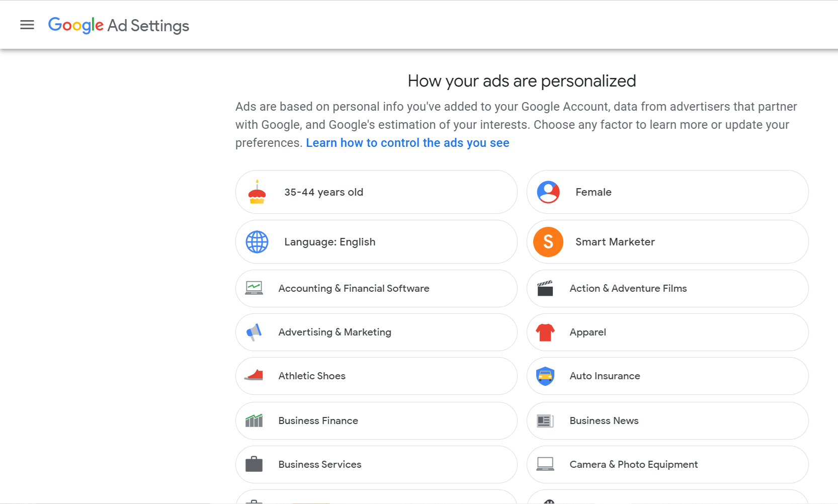The image size is (838, 504).
Task: Click the orange S icon for Smart Marketer
Action: click(548, 241)
